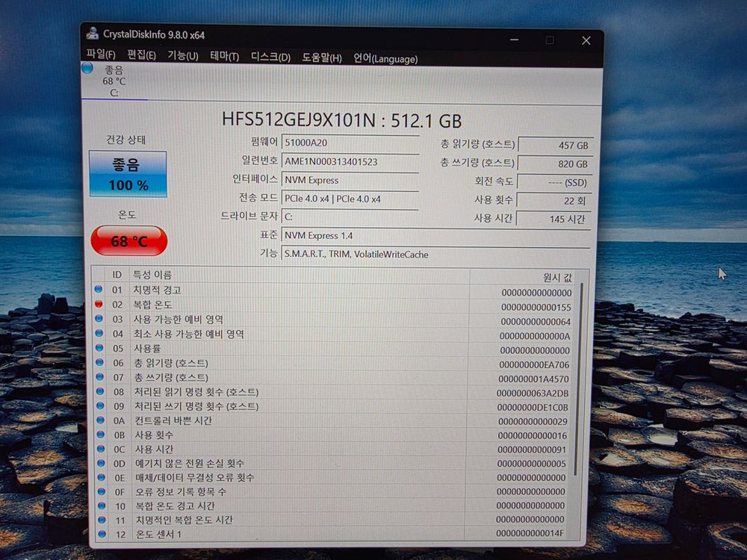Click the CrystalDiskInfo app icon in title bar
This screenshot has height=560, width=747.
coord(92,33)
